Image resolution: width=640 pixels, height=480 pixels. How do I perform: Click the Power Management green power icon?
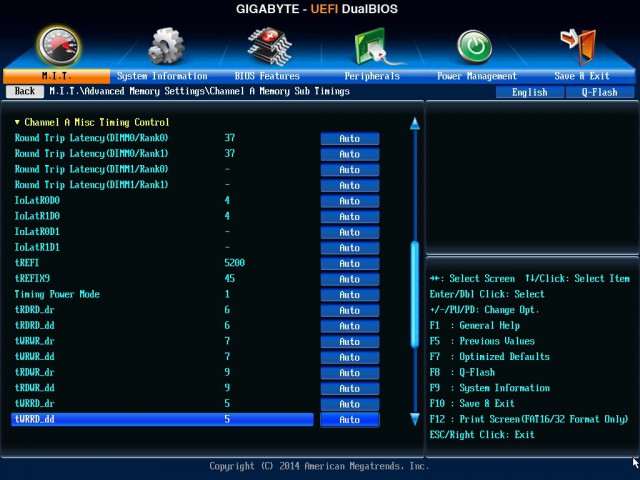click(474, 47)
